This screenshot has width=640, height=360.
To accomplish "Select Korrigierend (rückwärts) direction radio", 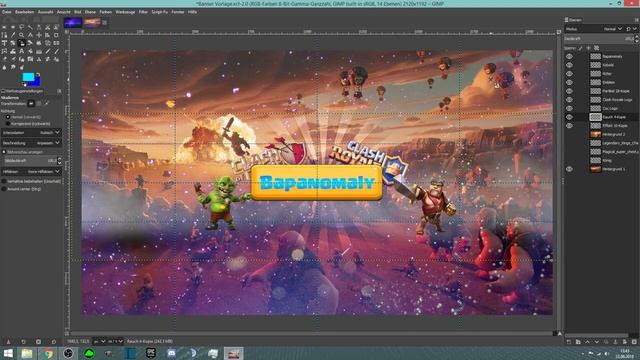I will (x=8, y=123).
